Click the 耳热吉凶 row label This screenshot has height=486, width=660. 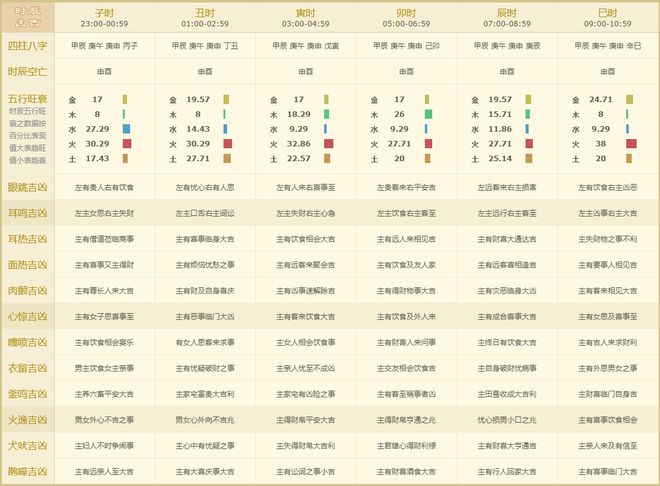point(27,239)
